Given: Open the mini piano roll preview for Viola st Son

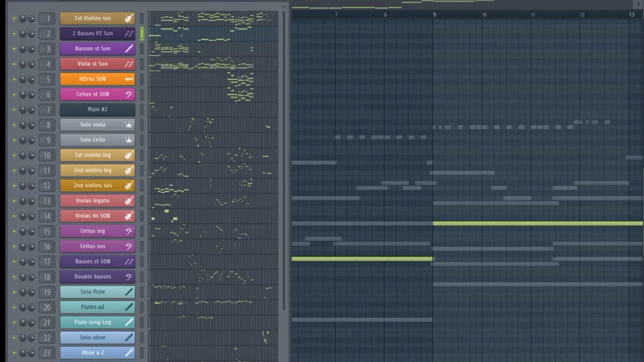Looking at the screenshot, I should click(x=213, y=64).
